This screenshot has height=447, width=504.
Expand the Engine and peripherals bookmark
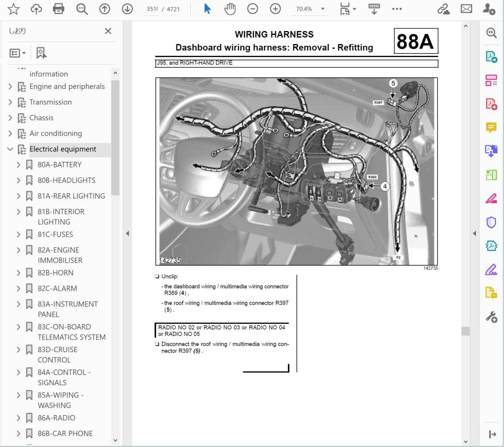point(10,86)
